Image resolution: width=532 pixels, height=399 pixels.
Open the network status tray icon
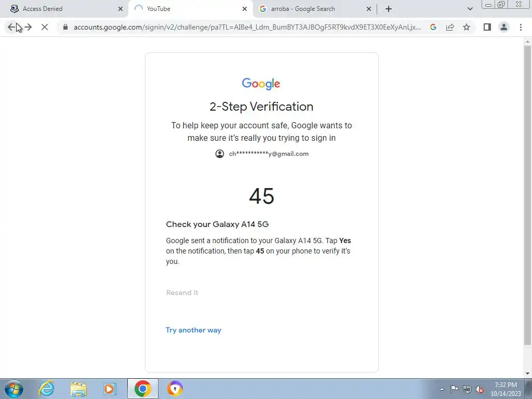[x=467, y=389]
